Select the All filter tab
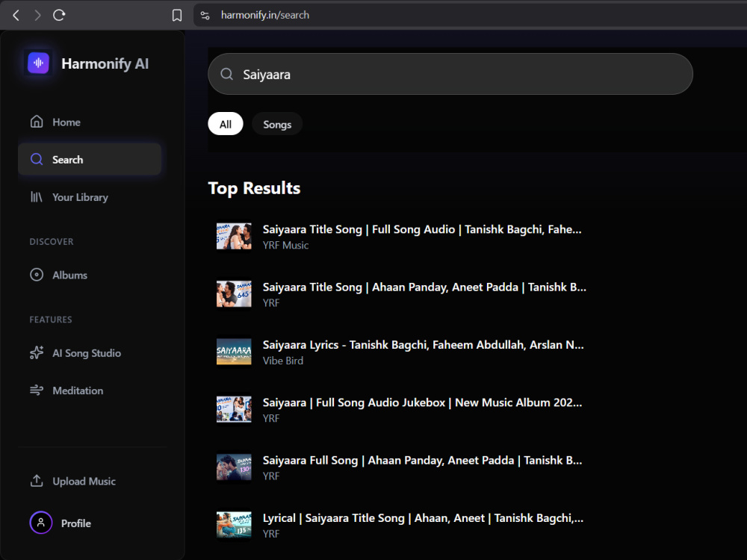 click(x=226, y=124)
